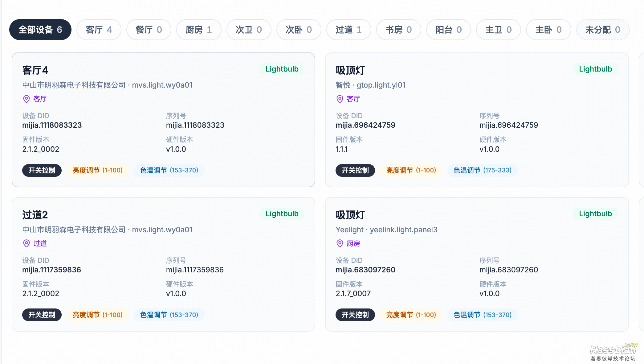This screenshot has width=644, height=364.
Task: Click the 厨房 room link on Yeelight card
Action: pyautogui.click(x=353, y=244)
